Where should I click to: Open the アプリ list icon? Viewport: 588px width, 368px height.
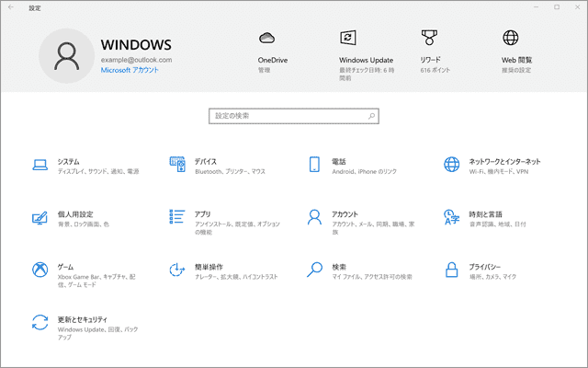[177, 217]
